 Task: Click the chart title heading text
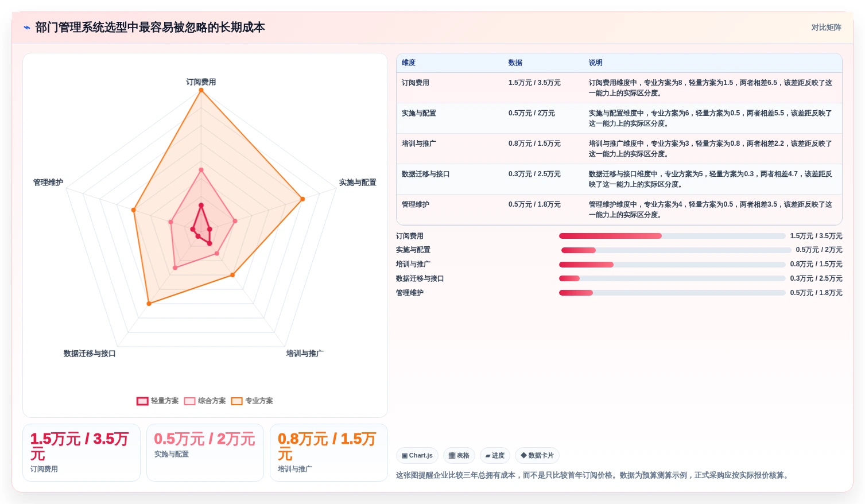pyautogui.click(x=150, y=28)
